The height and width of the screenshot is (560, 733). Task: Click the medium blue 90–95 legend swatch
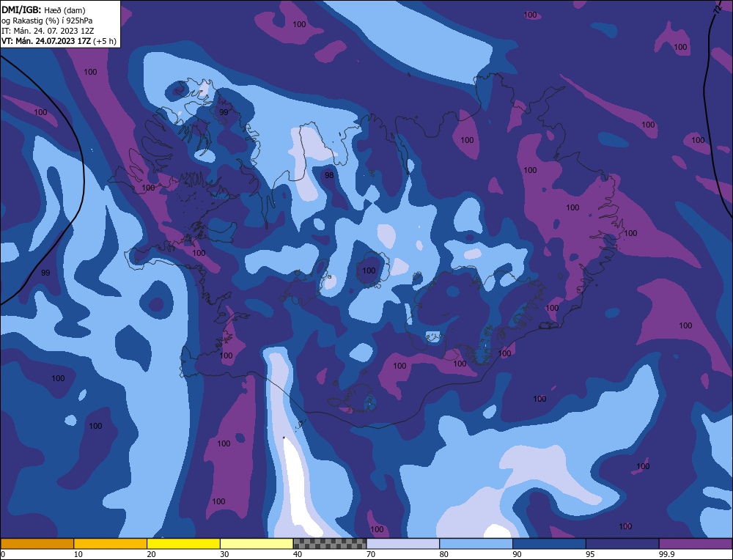coord(549,543)
